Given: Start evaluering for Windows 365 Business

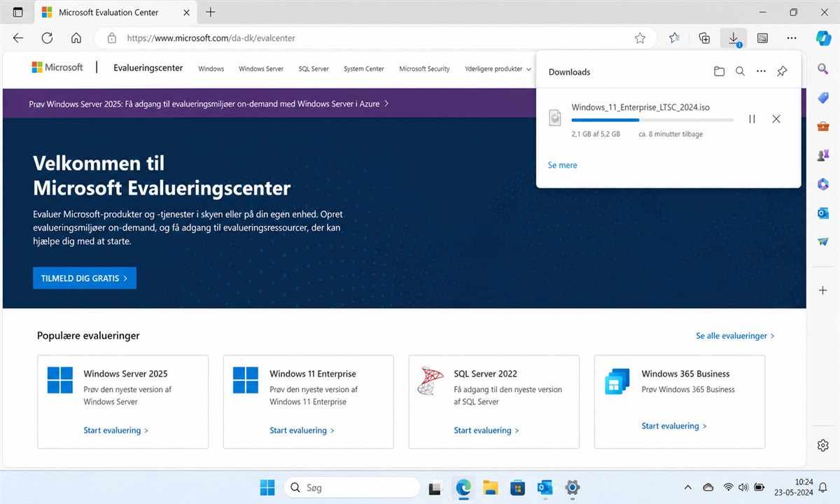Looking at the screenshot, I should pos(674,426).
